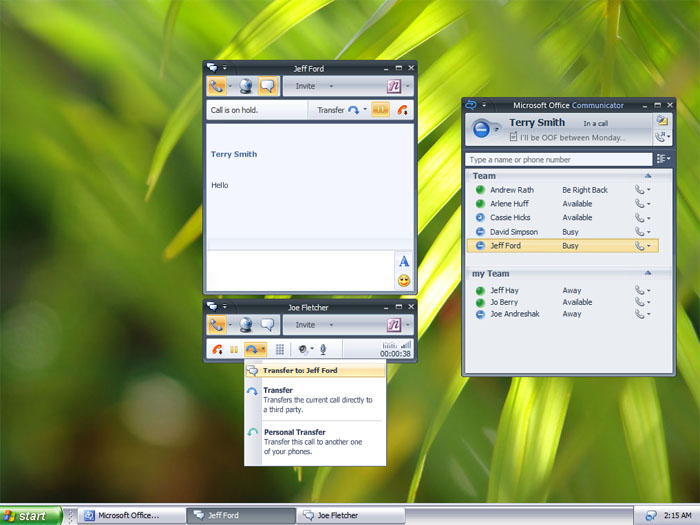This screenshot has height=525, width=700.
Task: Select Arlene Huff contact
Action: pyautogui.click(x=562, y=204)
